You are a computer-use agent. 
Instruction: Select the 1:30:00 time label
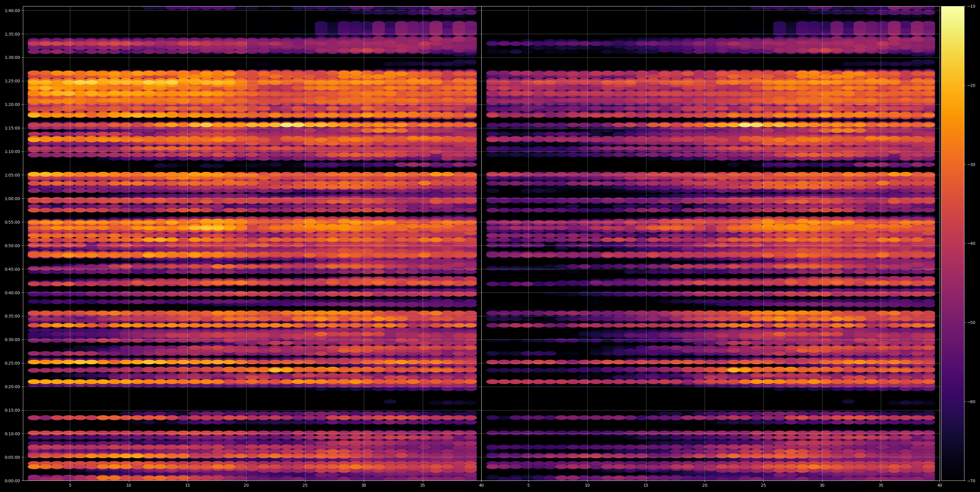(x=12, y=57)
